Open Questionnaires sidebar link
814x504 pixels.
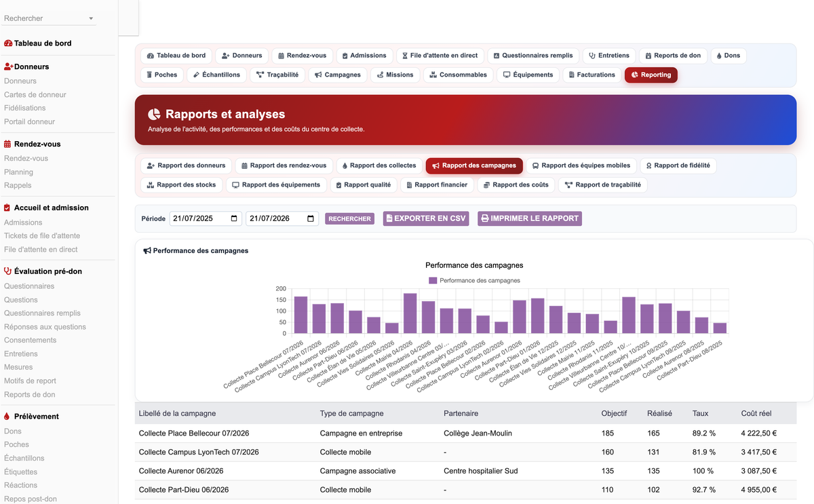tap(29, 286)
